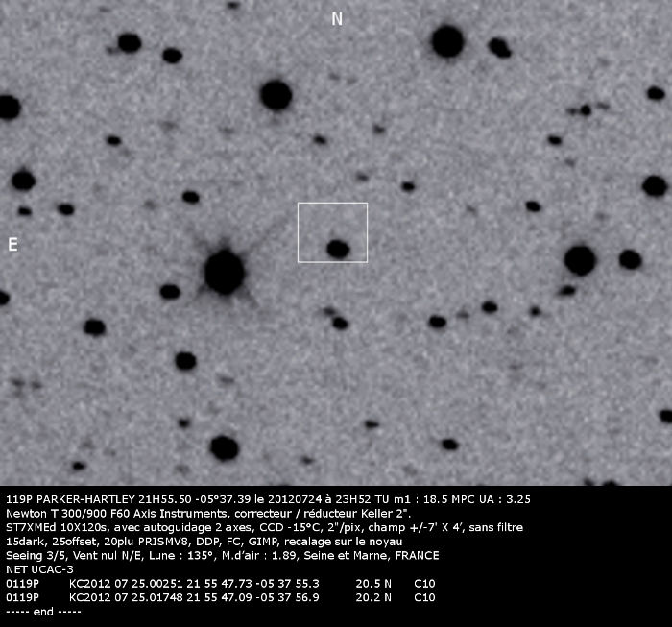
Task: Click the "20.2 N" magnitude value
Action: (x=373, y=597)
